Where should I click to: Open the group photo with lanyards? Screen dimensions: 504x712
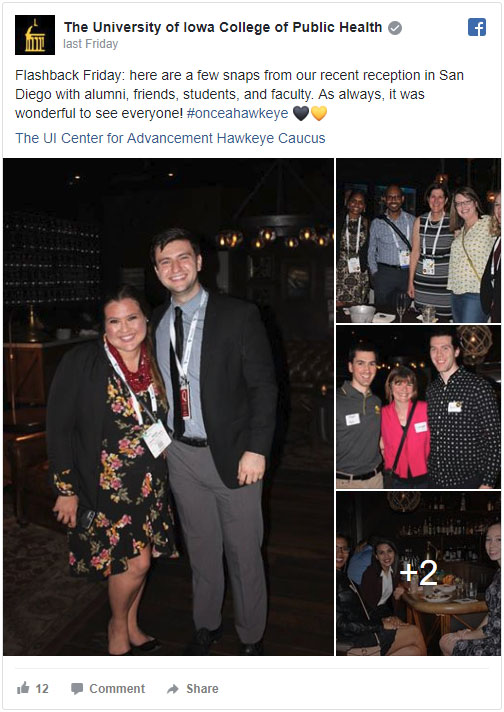[x=418, y=241]
